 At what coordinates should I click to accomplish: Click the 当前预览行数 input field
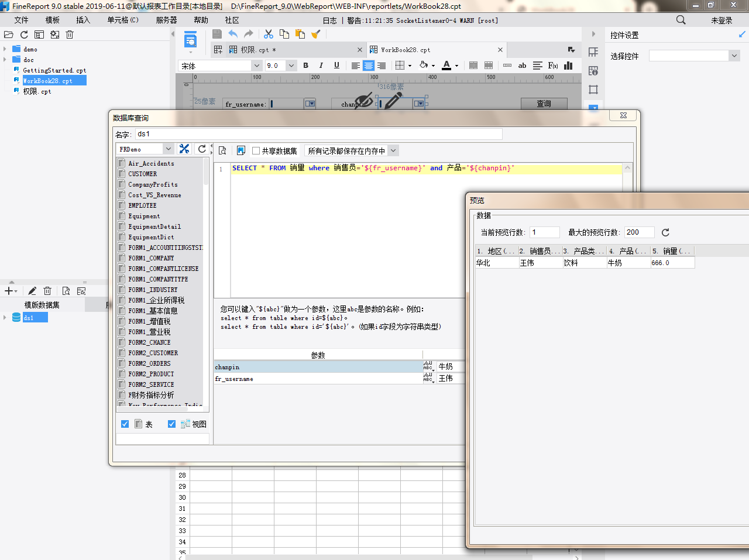(545, 232)
